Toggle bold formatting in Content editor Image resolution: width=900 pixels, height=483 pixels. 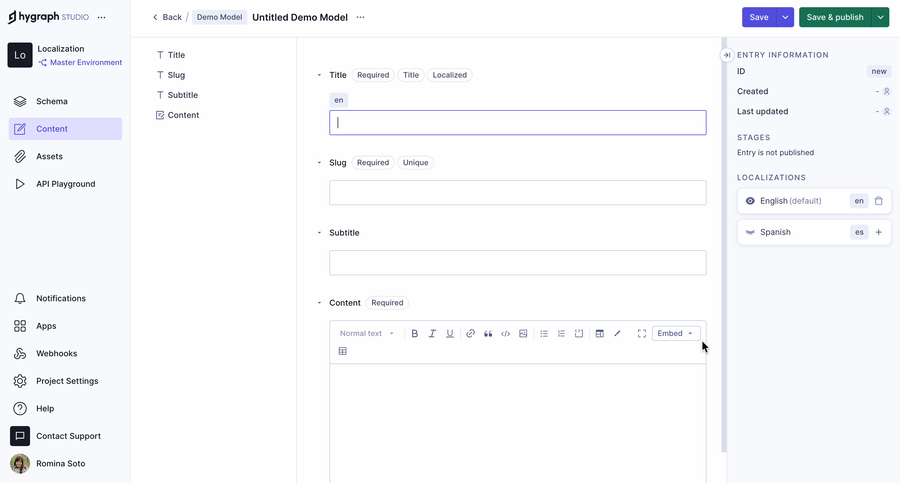(x=415, y=334)
